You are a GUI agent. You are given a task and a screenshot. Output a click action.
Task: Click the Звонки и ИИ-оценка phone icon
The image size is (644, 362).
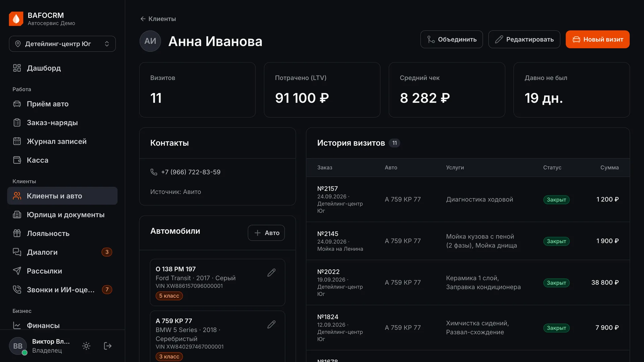(x=17, y=290)
